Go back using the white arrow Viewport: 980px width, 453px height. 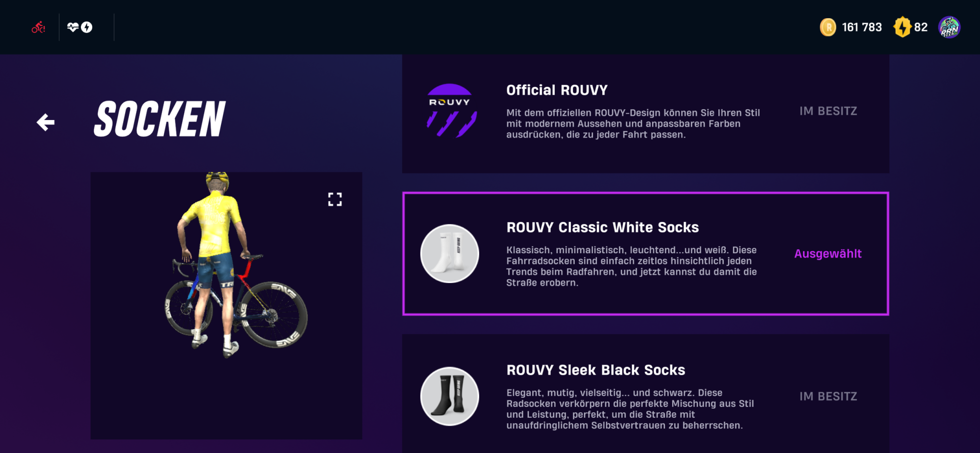coord(46,122)
